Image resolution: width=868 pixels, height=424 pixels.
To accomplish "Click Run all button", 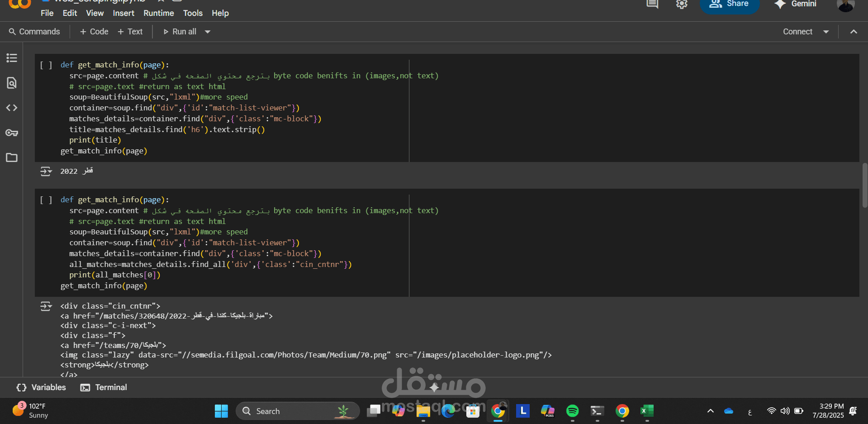I will [x=180, y=32].
